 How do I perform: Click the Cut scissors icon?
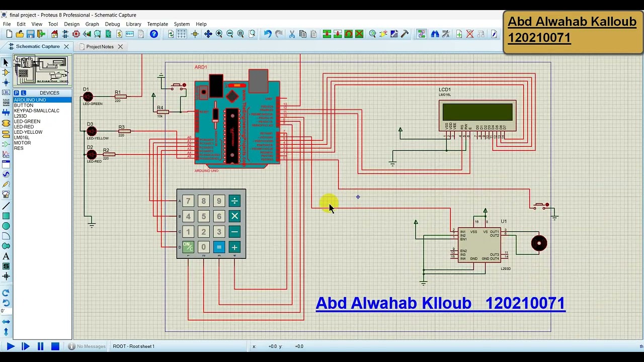coord(292,34)
